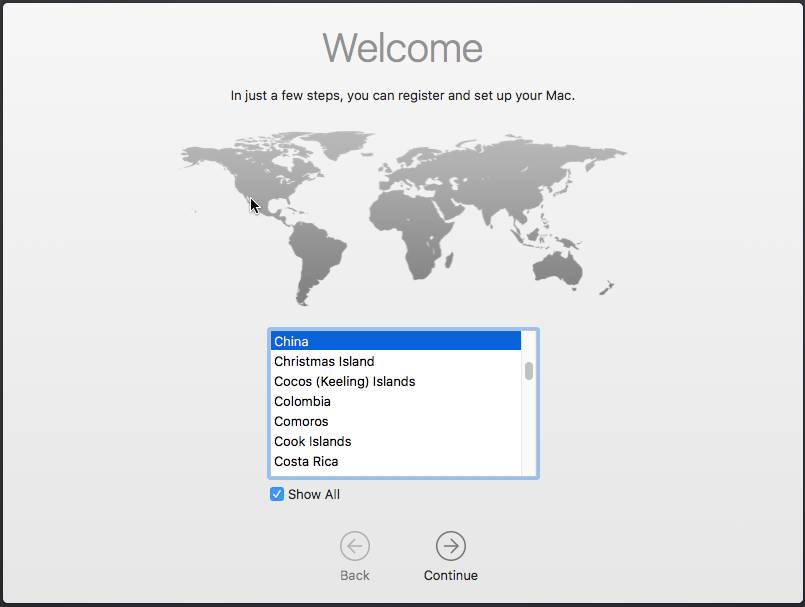Click the Back text label

tap(355, 575)
